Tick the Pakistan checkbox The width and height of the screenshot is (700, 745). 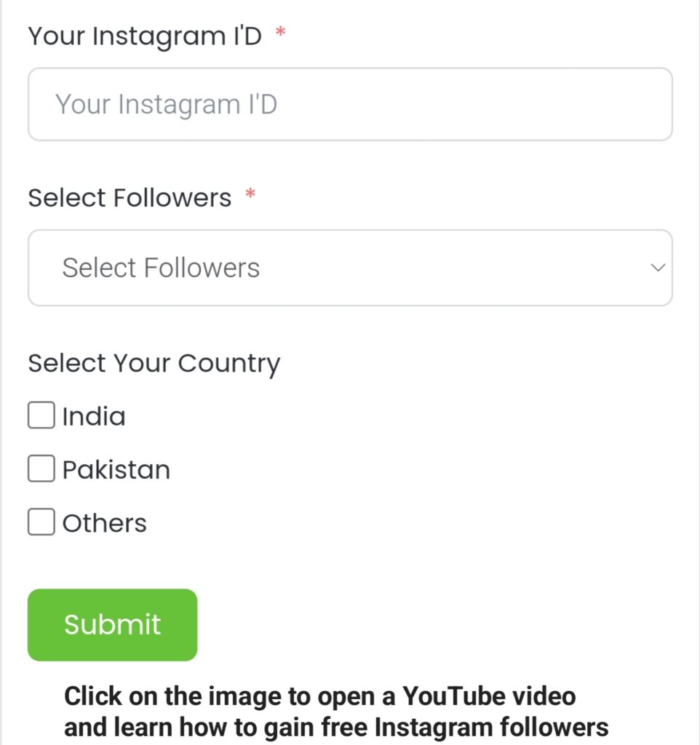41,469
